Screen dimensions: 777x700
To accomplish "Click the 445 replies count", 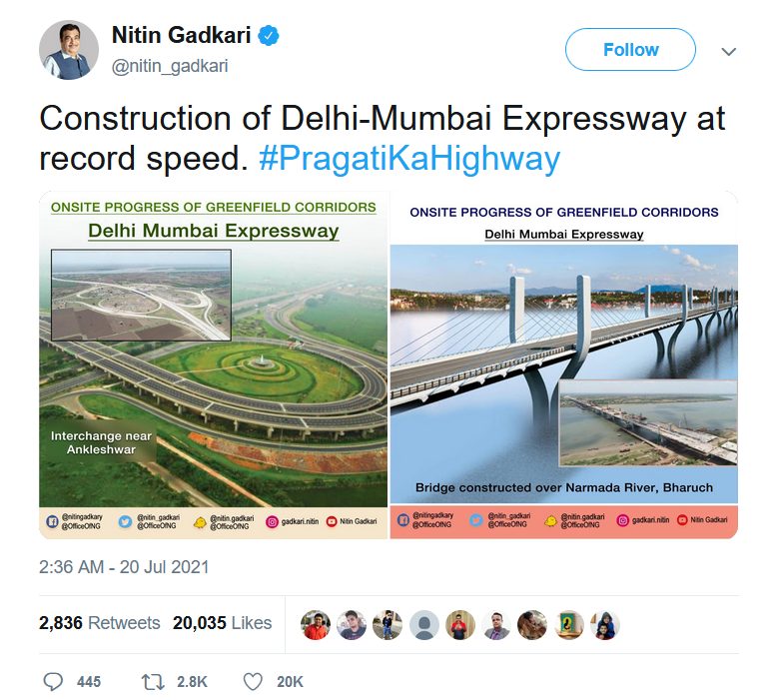I will pos(89,682).
